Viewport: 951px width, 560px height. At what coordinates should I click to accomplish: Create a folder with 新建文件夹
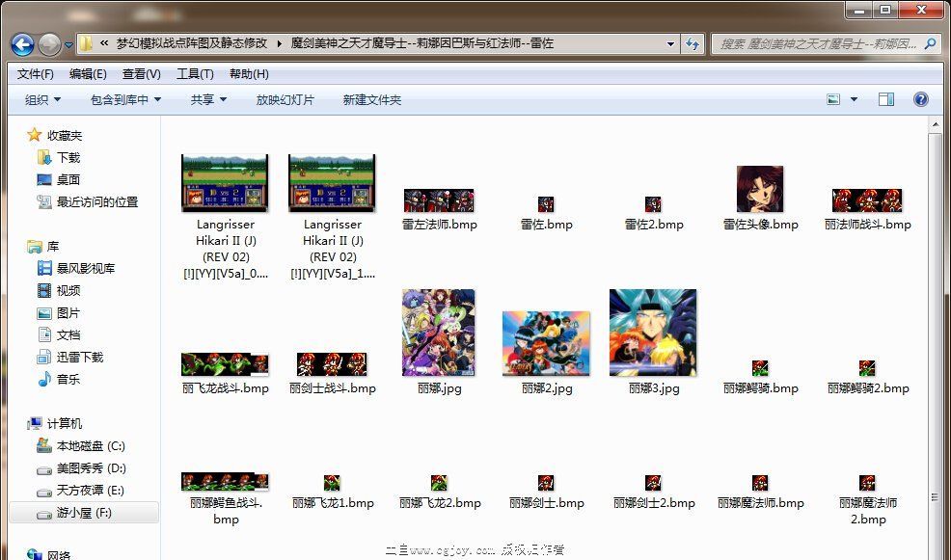(371, 99)
